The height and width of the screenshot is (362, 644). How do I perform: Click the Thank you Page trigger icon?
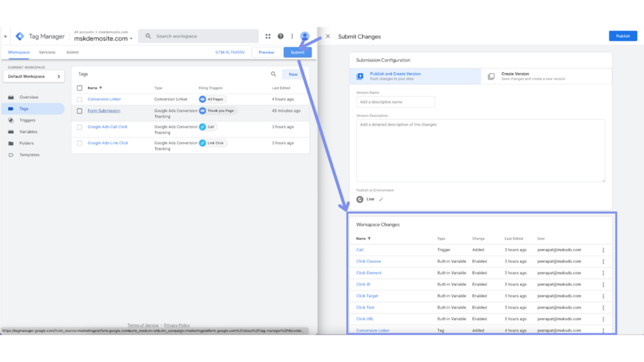(203, 111)
